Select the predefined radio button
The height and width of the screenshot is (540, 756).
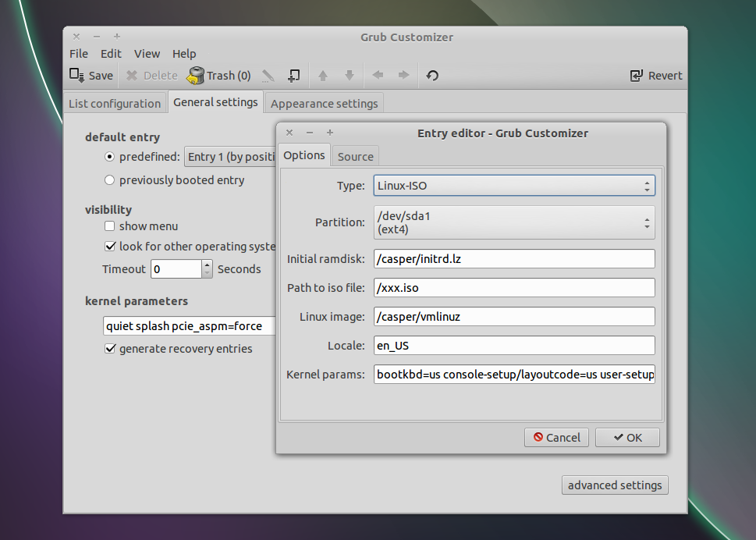tap(109, 157)
